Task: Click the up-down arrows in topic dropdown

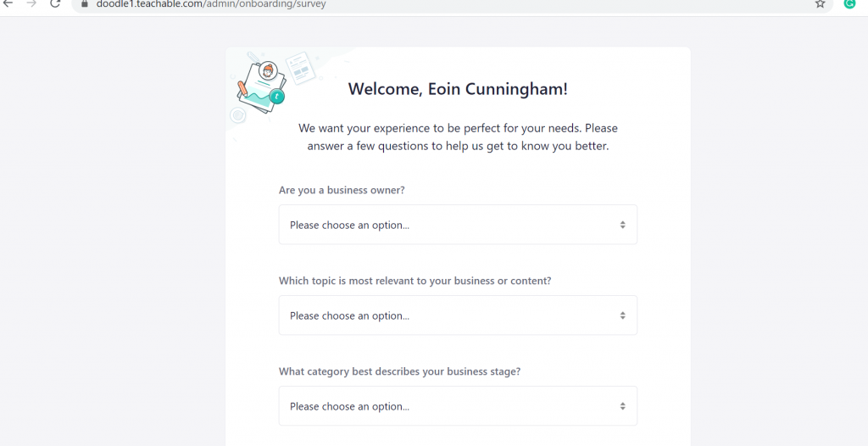Action: [622, 315]
